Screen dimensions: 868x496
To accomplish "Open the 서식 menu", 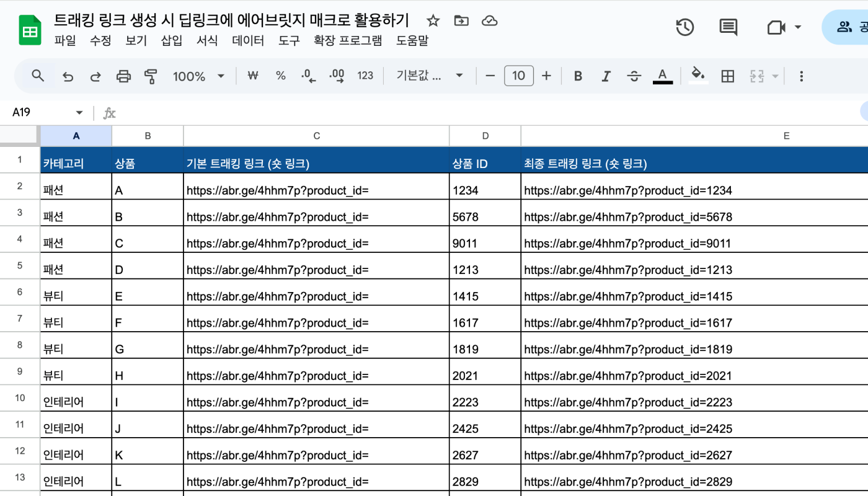I will tap(207, 41).
